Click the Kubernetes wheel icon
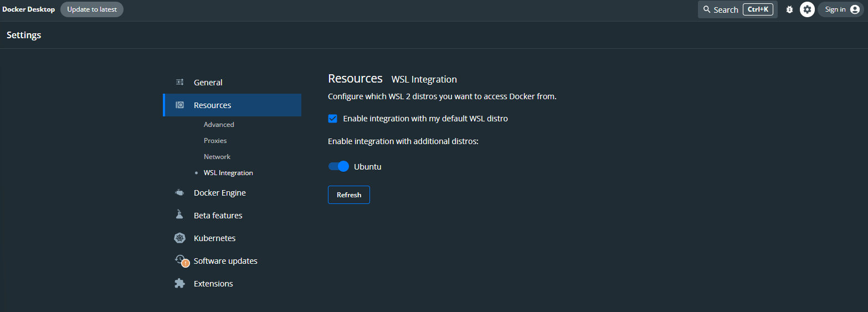Screen dimensions: 868x312 pyautogui.click(x=179, y=238)
